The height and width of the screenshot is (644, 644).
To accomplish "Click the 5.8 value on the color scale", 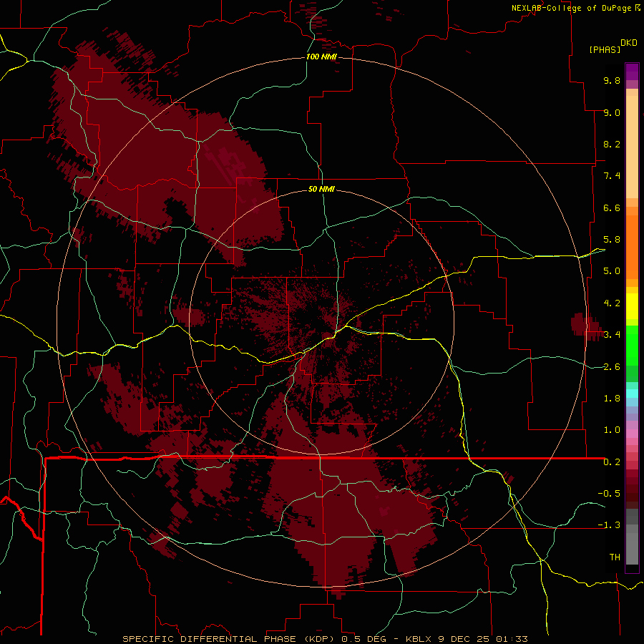I will [x=612, y=240].
